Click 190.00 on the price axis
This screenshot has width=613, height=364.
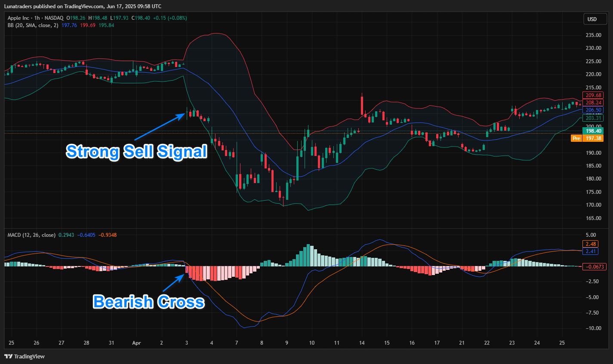pyautogui.click(x=593, y=153)
